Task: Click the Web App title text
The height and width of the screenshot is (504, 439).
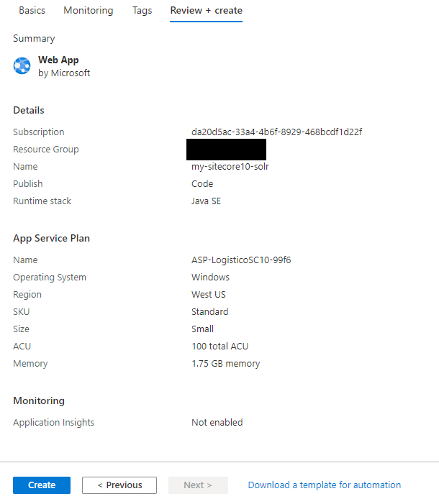Action: (58, 60)
